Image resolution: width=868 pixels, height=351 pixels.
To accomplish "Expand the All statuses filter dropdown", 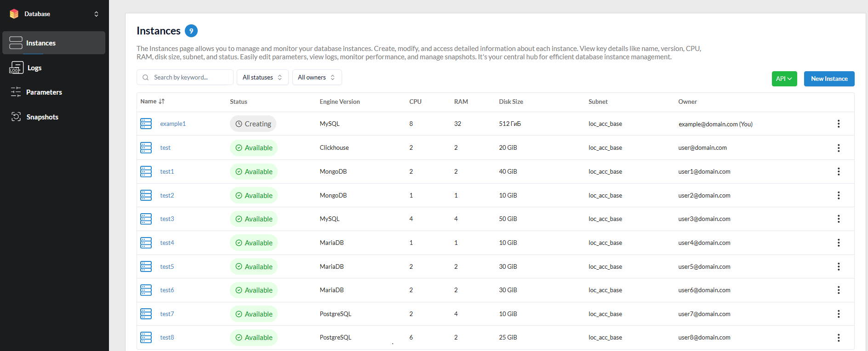I will coord(262,77).
